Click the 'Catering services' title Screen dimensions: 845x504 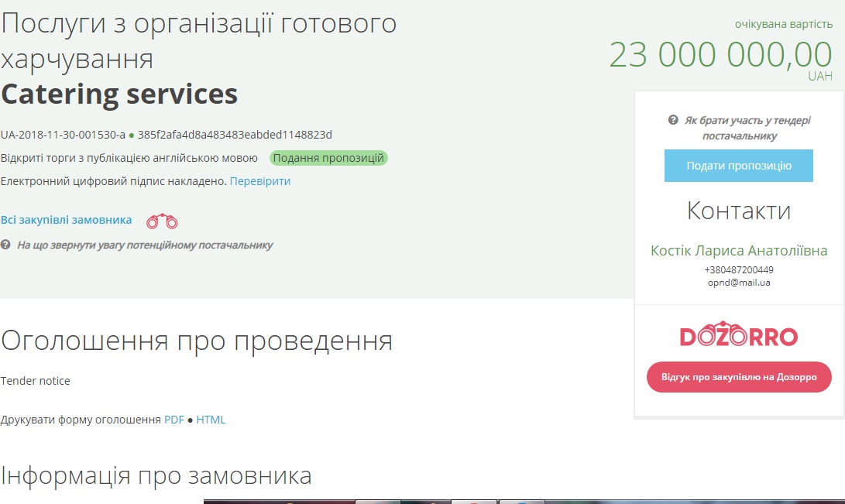119,94
